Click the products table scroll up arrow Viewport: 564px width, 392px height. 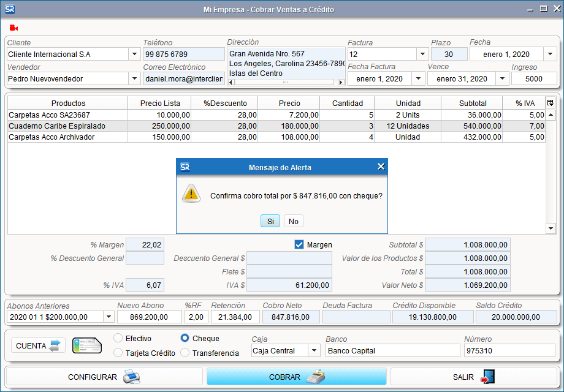(551, 115)
